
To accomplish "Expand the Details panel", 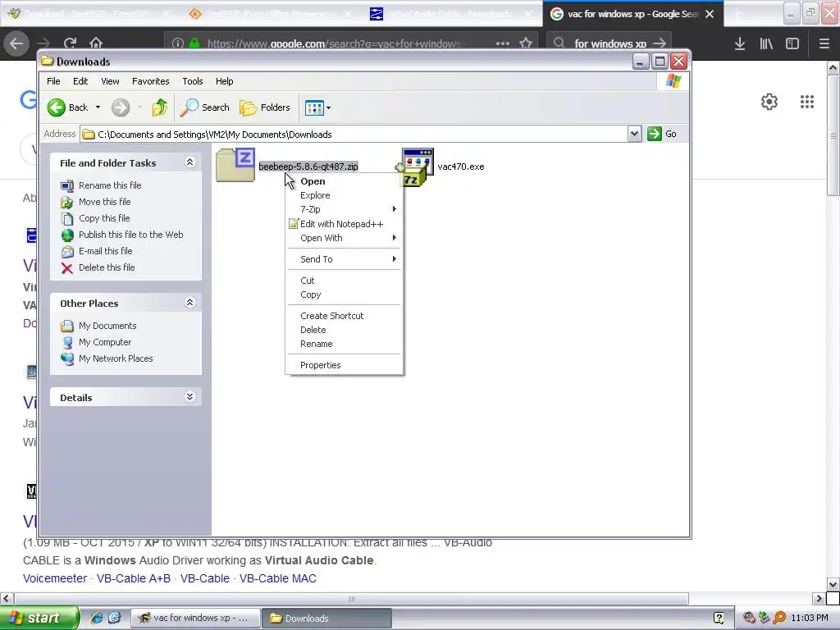I will pyautogui.click(x=189, y=397).
